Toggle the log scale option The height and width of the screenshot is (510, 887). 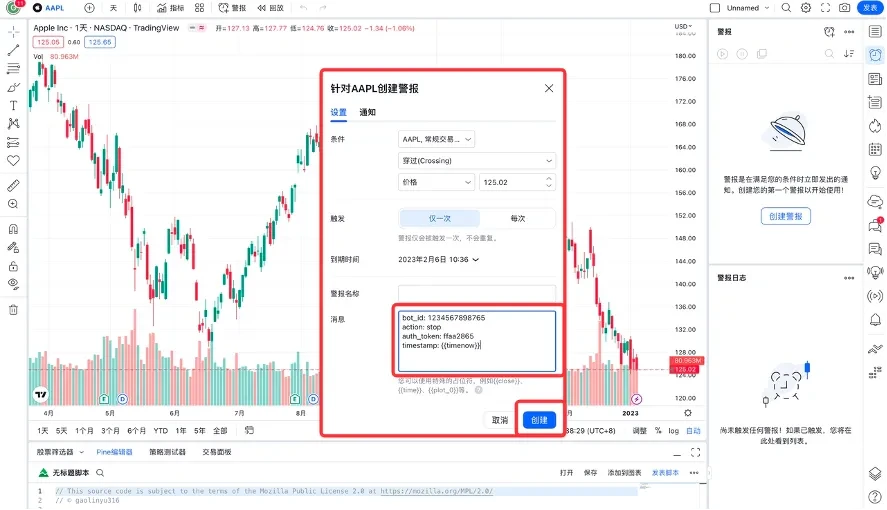tap(673, 431)
